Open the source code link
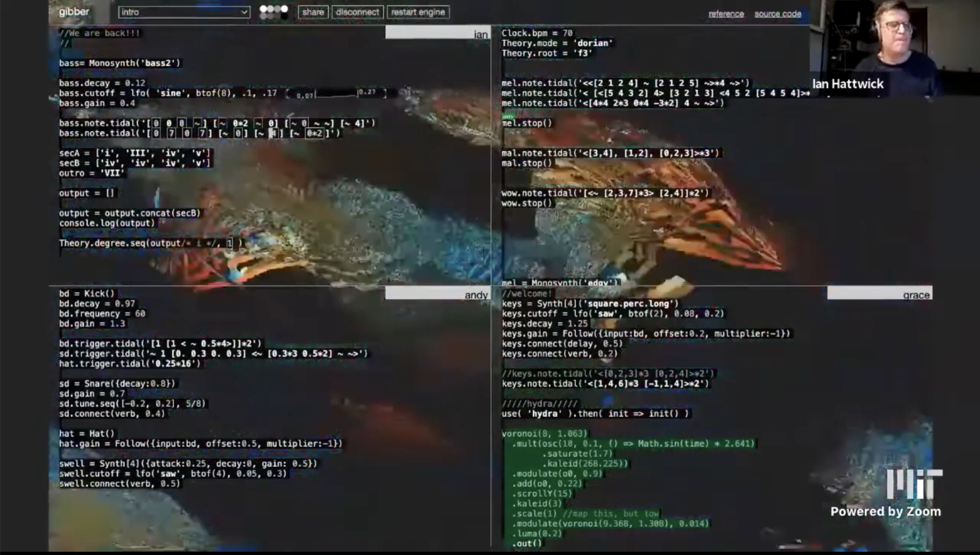The height and width of the screenshot is (555, 980). point(777,14)
